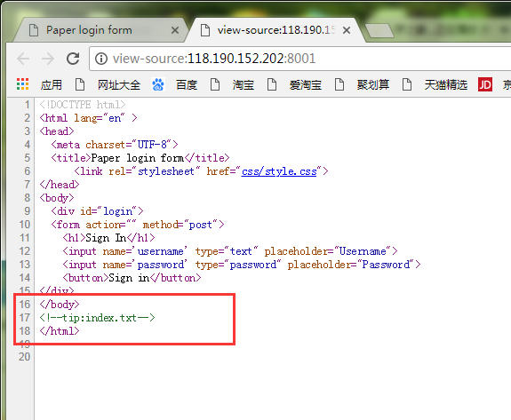Screen dimensions: 511x420
Task: Click the meta charset UTF-8 line
Action: [x=115, y=145]
